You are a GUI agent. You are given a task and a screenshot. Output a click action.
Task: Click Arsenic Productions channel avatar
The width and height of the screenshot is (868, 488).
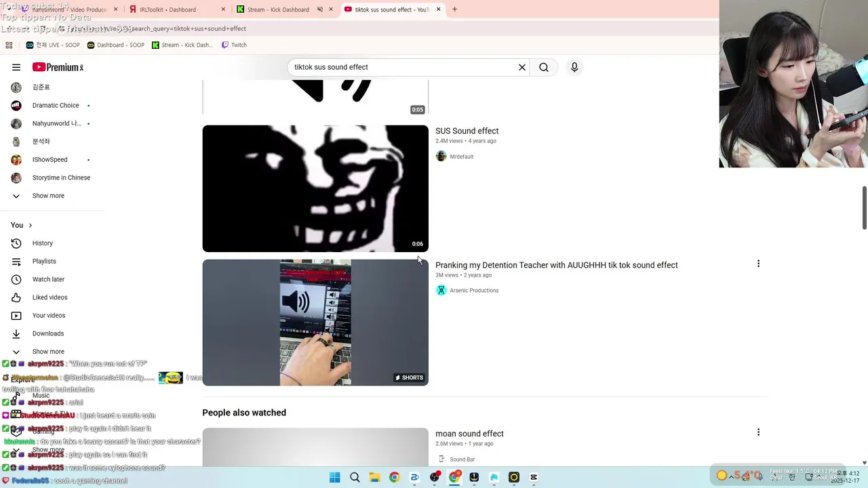click(441, 290)
